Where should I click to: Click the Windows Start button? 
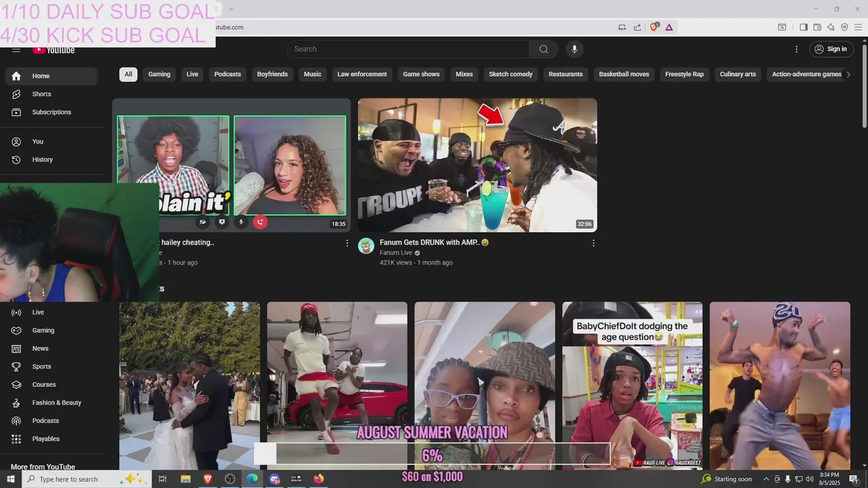pyautogui.click(x=11, y=479)
